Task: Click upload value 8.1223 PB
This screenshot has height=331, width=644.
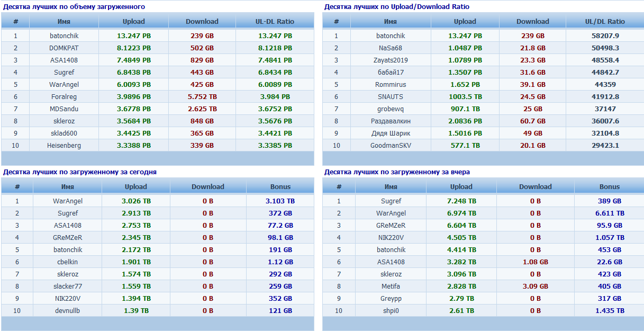Action: pyautogui.click(x=134, y=48)
